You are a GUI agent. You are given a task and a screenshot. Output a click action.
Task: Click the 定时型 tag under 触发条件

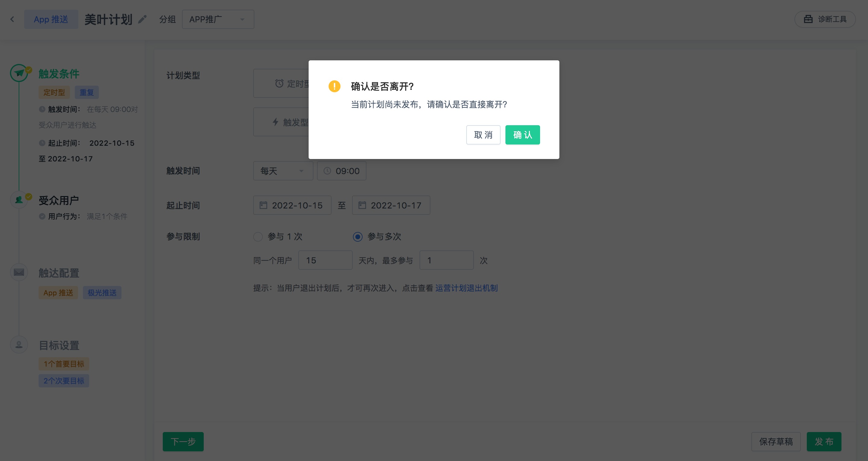click(54, 92)
